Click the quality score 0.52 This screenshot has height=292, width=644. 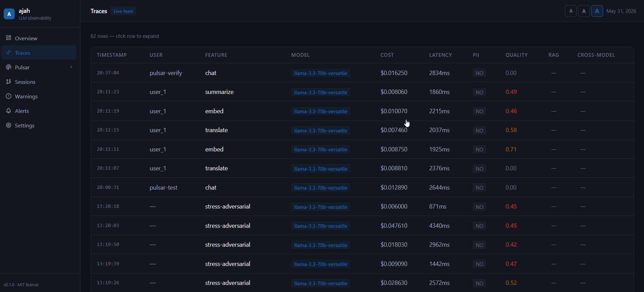click(x=511, y=283)
